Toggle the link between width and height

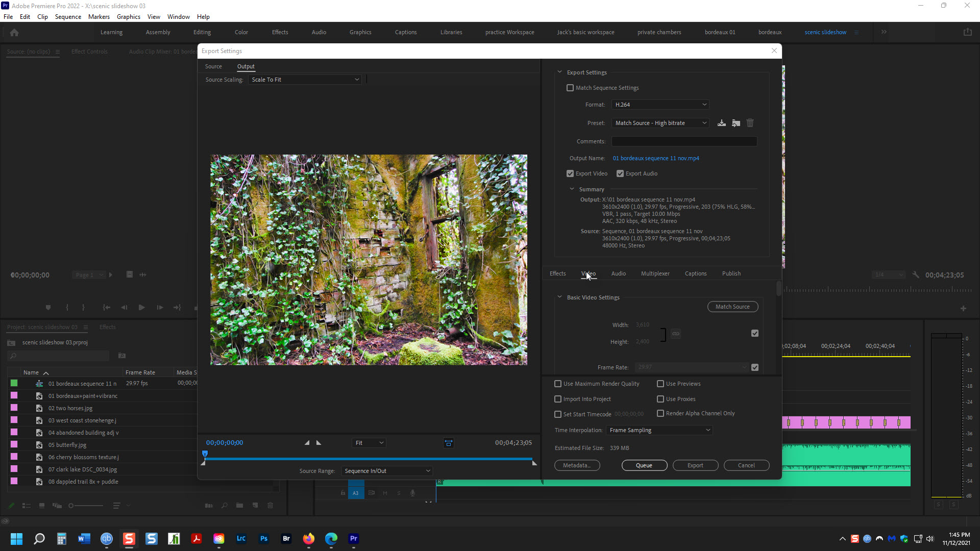tap(675, 334)
